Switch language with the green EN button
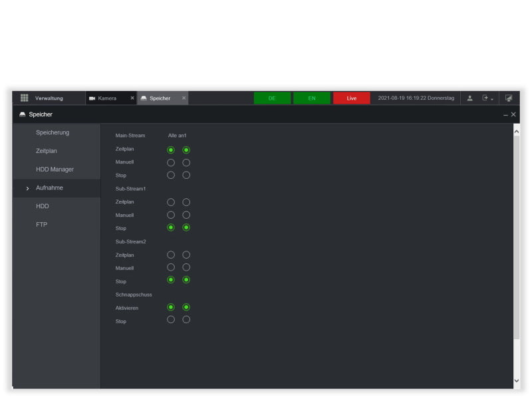The width and height of the screenshot is (532, 399). tap(312, 98)
